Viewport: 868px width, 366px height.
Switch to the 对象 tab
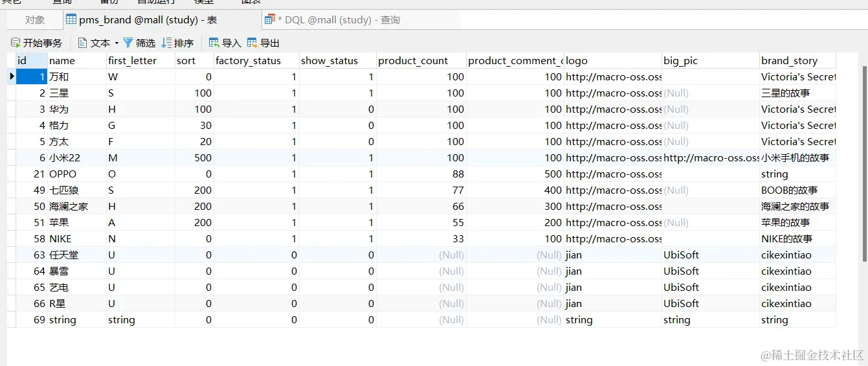pyautogui.click(x=35, y=20)
